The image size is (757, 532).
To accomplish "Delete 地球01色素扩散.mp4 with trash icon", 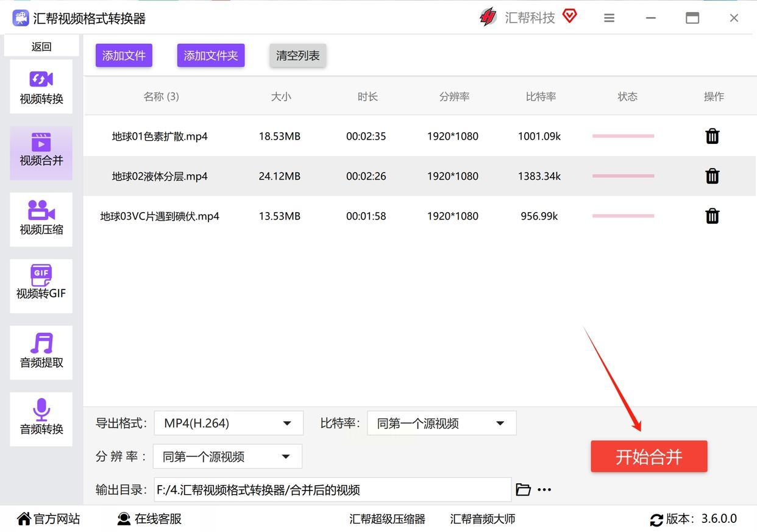I will click(712, 136).
